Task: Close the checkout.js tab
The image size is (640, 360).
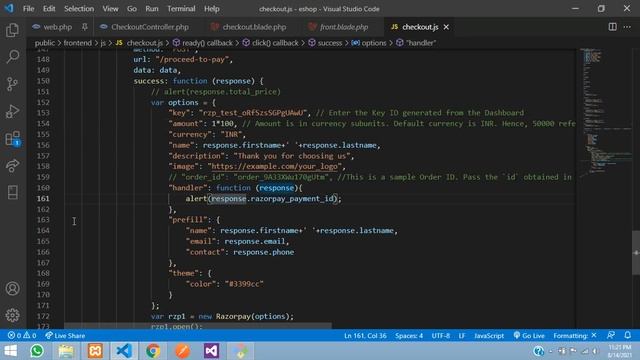Action: pos(446,27)
